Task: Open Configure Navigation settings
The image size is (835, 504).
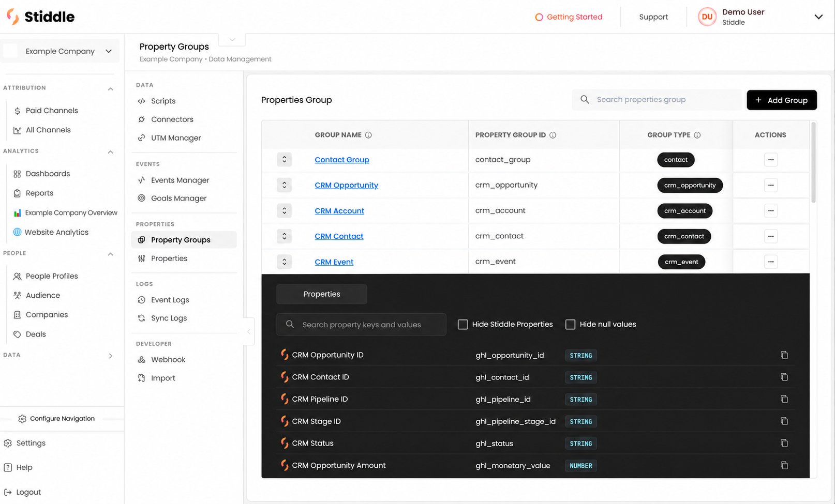Action: click(x=56, y=419)
